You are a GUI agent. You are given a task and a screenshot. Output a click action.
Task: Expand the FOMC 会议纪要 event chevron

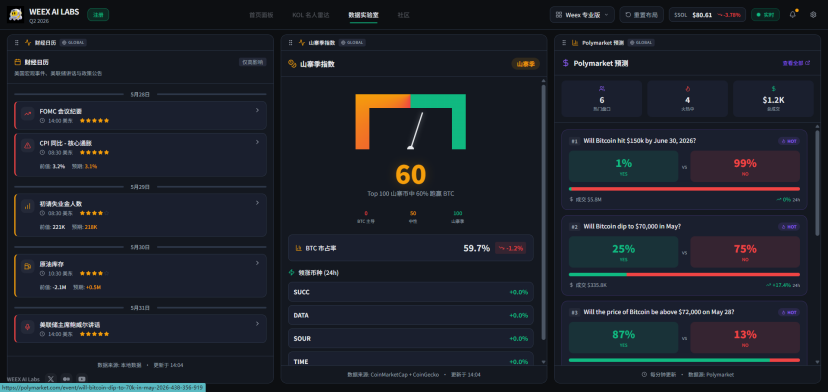tap(257, 110)
